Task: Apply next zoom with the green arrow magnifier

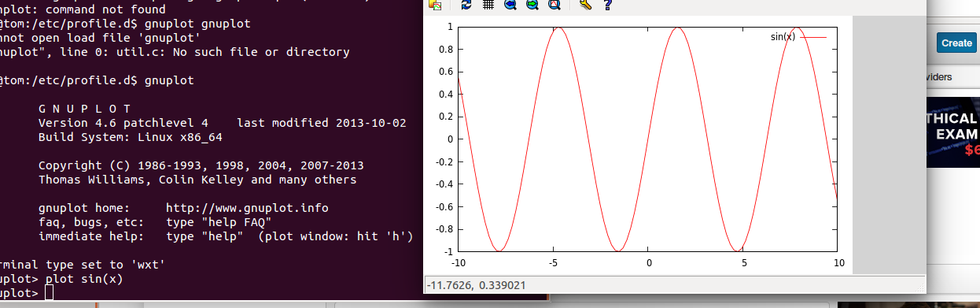Action: tap(532, 5)
